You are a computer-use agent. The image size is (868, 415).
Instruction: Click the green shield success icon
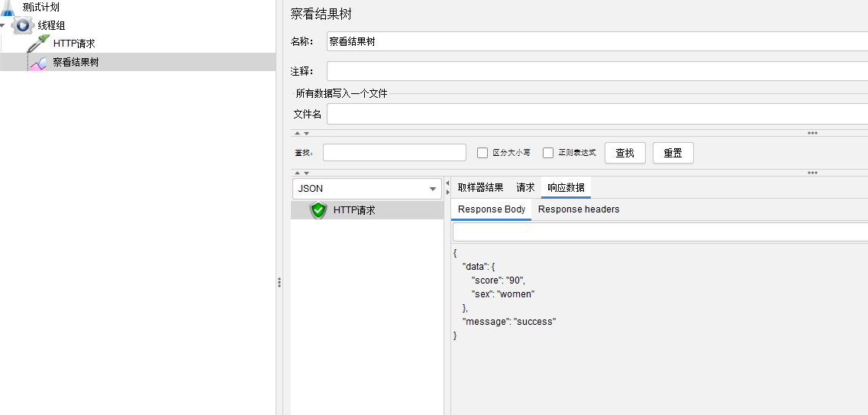(318, 210)
